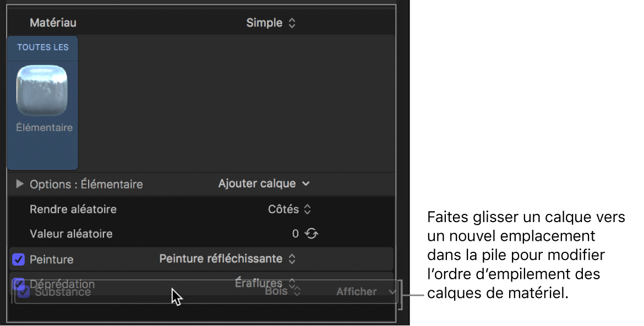
Task: Click the Valeur aléatoire parameter label
Action: 71,234
